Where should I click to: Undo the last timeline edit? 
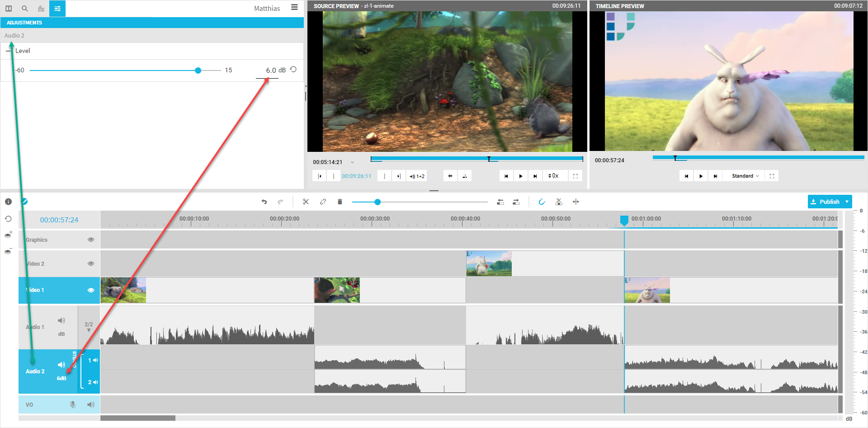pos(264,202)
